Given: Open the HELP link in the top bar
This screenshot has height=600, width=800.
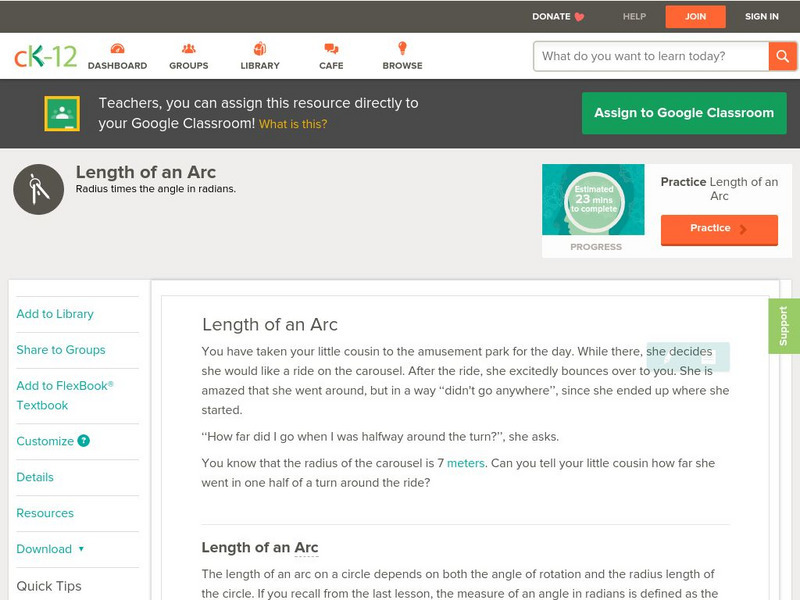Looking at the screenshot, I should [634, 17].
